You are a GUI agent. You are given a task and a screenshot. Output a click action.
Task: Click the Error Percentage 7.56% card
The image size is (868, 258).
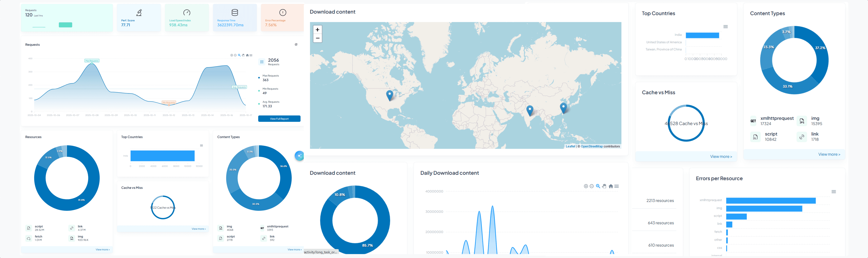click(x=282, y=18)
